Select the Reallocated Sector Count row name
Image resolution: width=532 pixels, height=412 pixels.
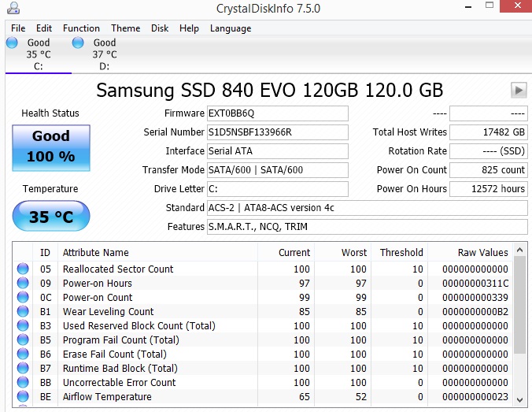tap(118, 269)
